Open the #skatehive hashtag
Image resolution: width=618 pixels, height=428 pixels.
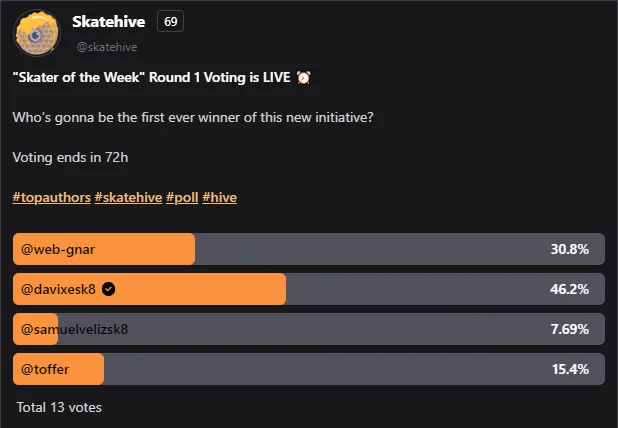128,197
